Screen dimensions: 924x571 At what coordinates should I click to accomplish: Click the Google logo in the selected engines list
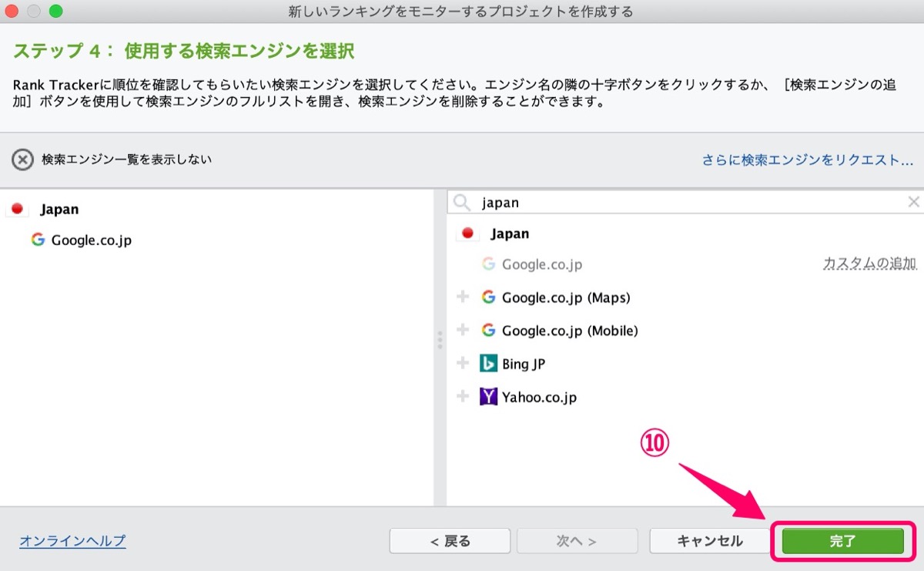(x=38, y=240)
